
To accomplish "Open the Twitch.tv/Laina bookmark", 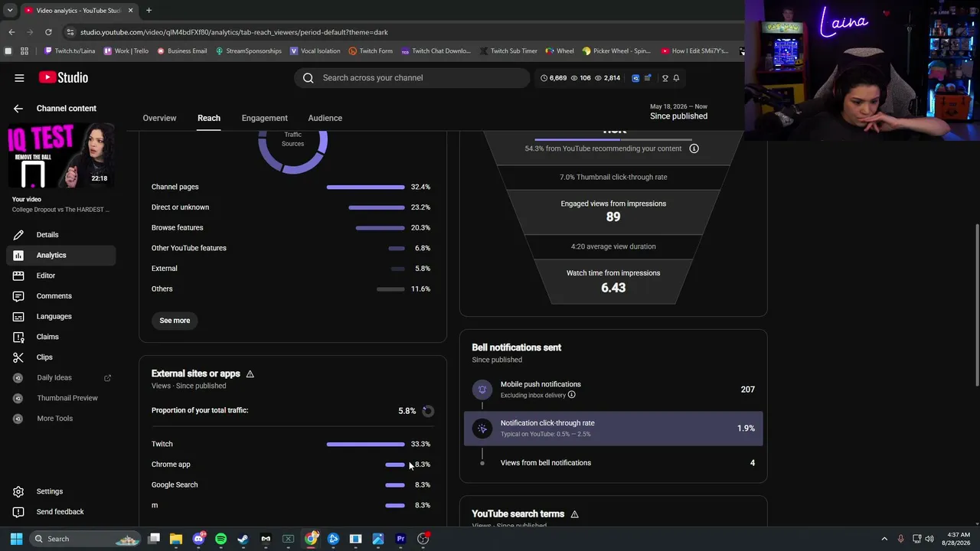I will pyautogui.click(x=70, y=51).
